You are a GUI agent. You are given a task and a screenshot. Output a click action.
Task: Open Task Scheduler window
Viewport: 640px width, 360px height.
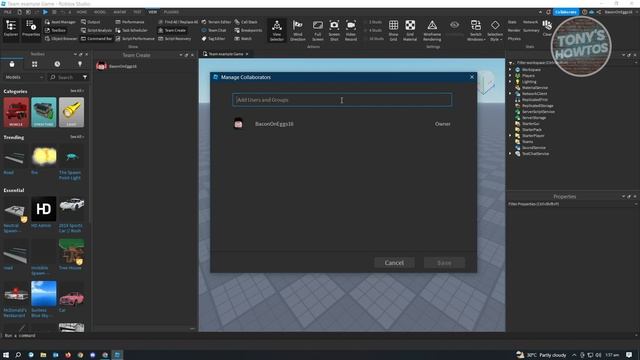point(131,30)
